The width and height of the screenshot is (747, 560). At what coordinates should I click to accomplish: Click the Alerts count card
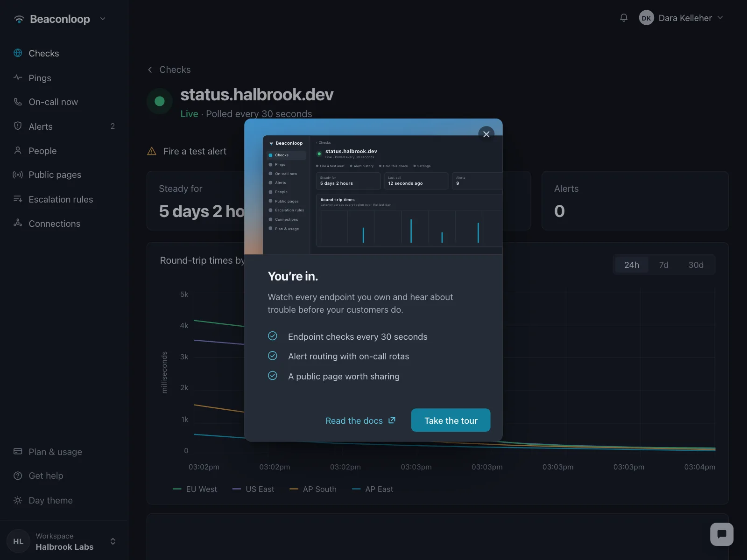(635, 201)
